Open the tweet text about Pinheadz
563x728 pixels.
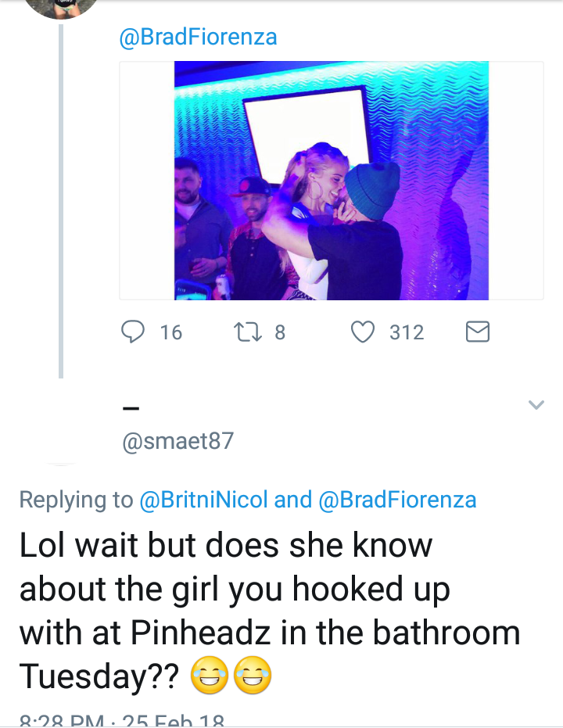270,611
